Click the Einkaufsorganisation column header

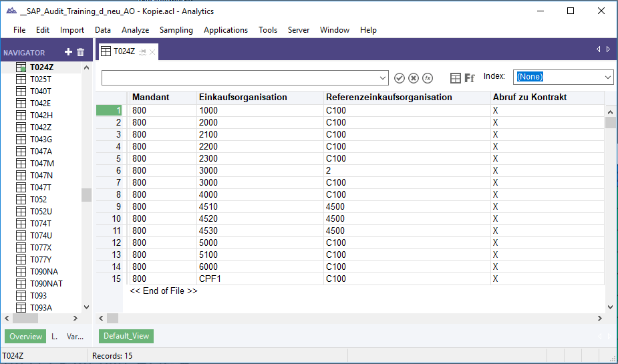point(260,98)
